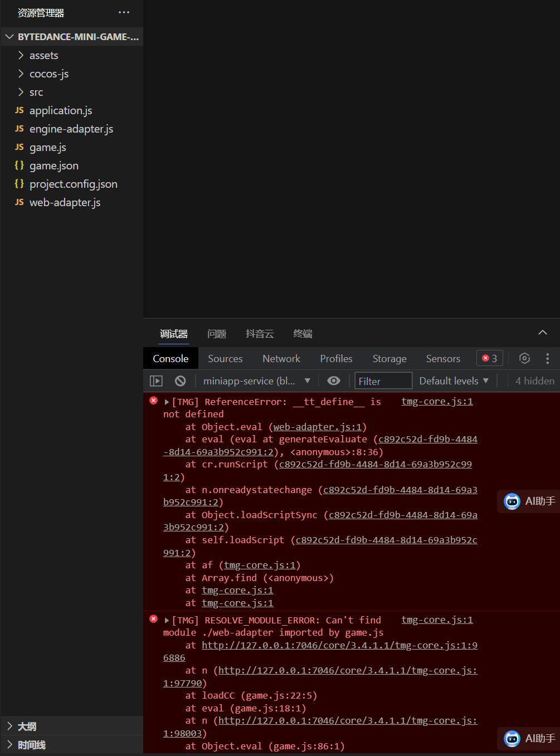This screenshot has height=756, width=560.
Task: Open devtools vertical dots menu
Action: [x=547, y=358]
